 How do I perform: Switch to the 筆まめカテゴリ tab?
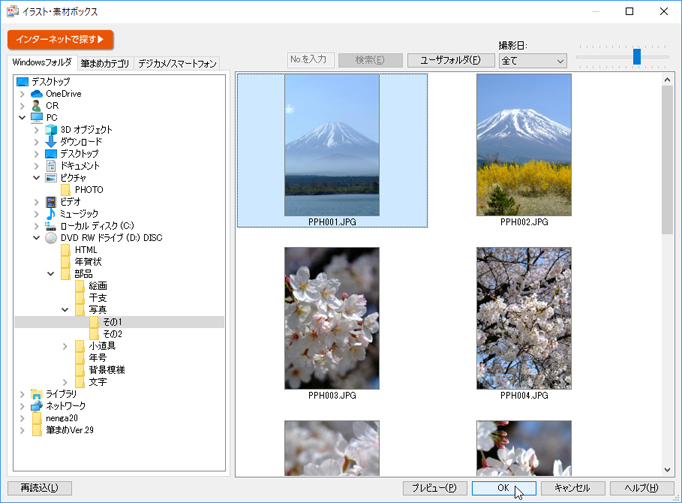pyautogui.click(x=105, y=64)
